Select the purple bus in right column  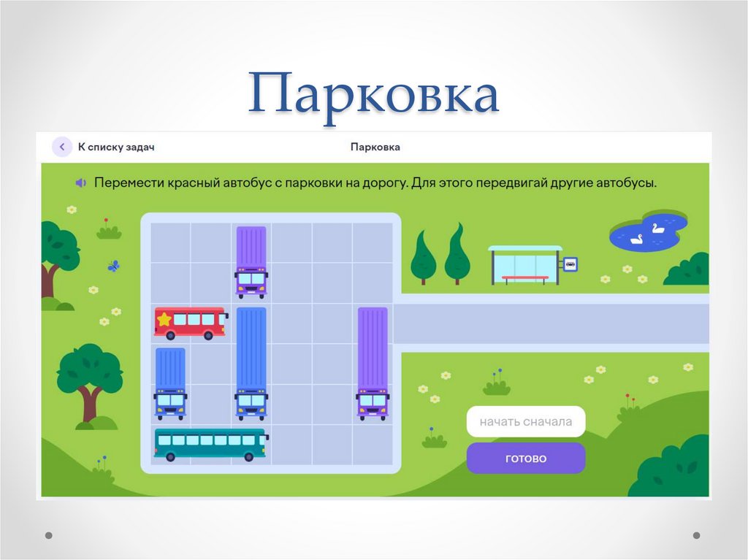click(x=373, y=364)
